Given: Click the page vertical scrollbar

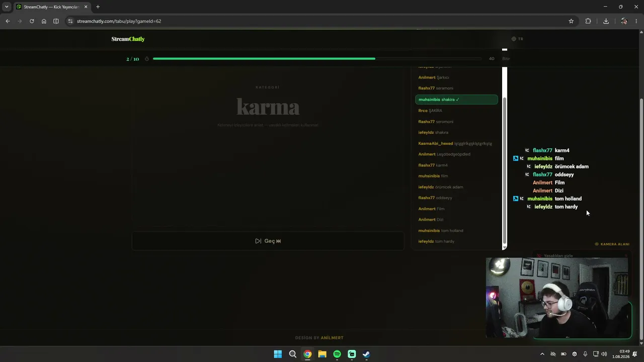Looking at the screenshot, I should (640, 219).
